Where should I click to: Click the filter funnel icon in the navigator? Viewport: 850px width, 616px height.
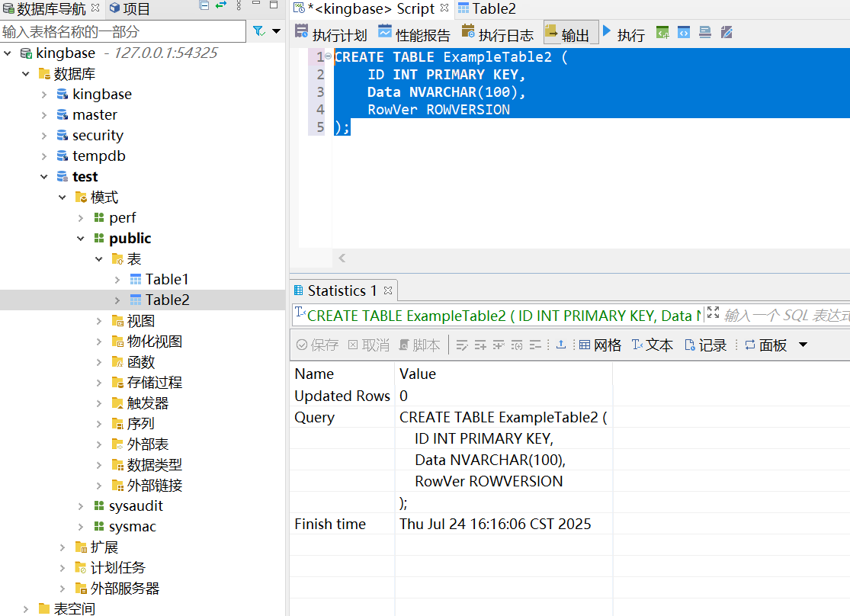point(258,31)
